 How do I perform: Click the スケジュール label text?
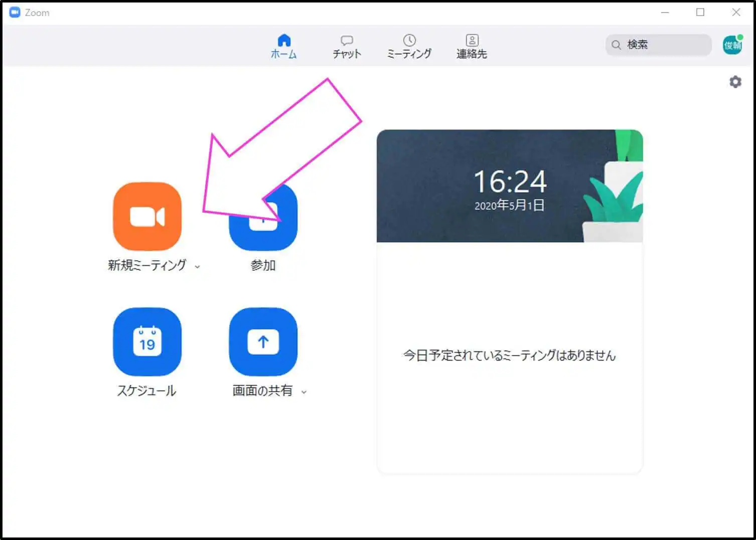[147, 390]
